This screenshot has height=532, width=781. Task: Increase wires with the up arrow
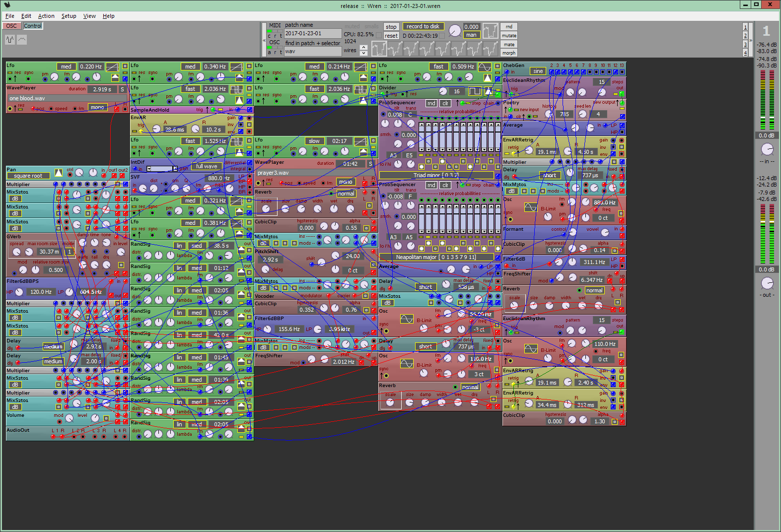coord(363,48)
